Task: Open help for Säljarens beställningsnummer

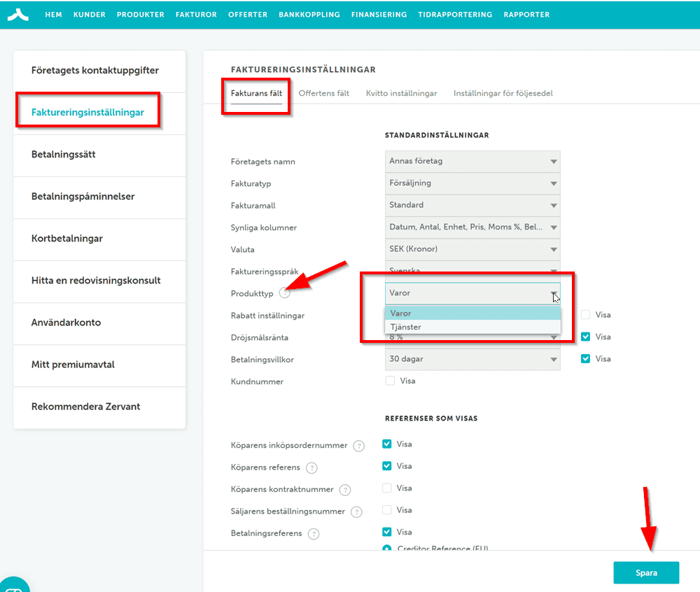Action: 356,512
